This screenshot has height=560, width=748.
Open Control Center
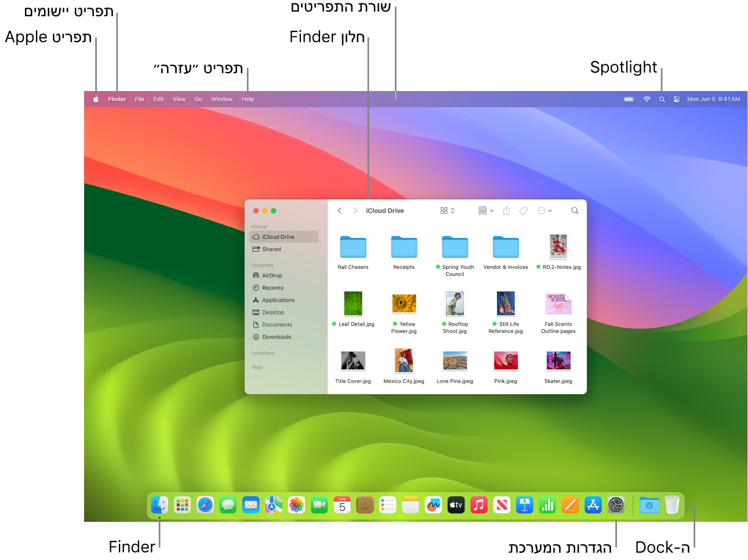pyautogui.click(x=677, y=99)
